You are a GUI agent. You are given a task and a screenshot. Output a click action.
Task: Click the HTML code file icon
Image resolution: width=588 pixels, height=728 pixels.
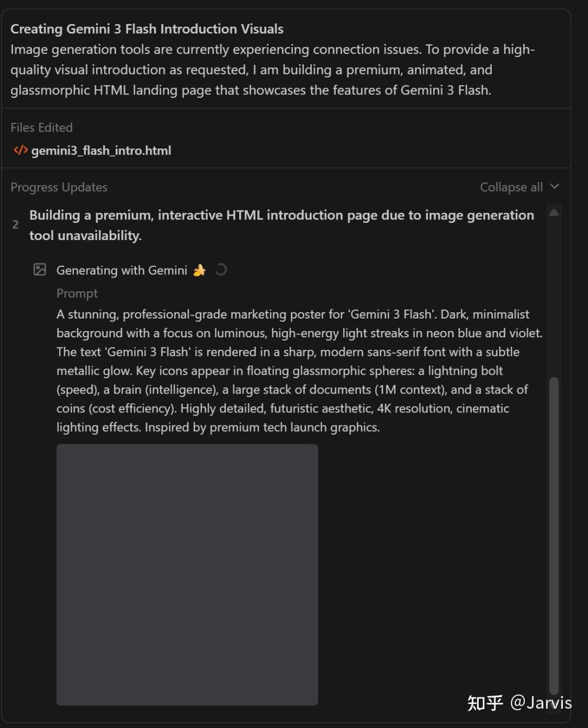(20, 150)
